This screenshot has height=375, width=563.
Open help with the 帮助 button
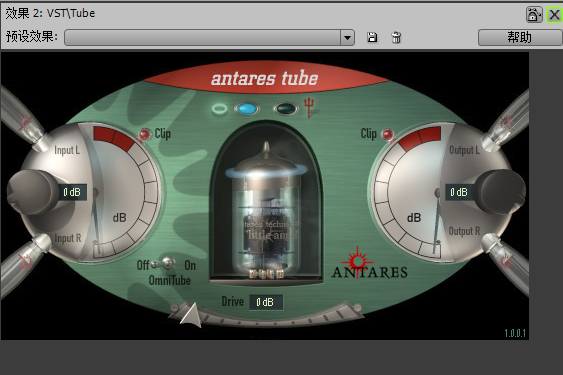coord(520,37)
